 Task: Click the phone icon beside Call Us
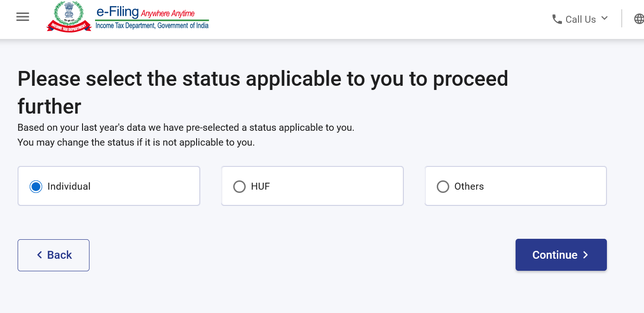pos(557,19)
